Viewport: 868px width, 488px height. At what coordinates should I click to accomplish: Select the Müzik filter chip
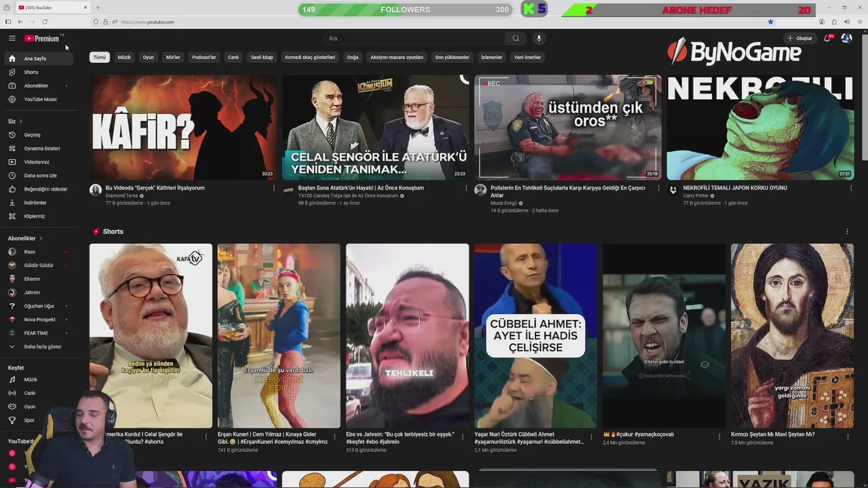click(124, 58)
